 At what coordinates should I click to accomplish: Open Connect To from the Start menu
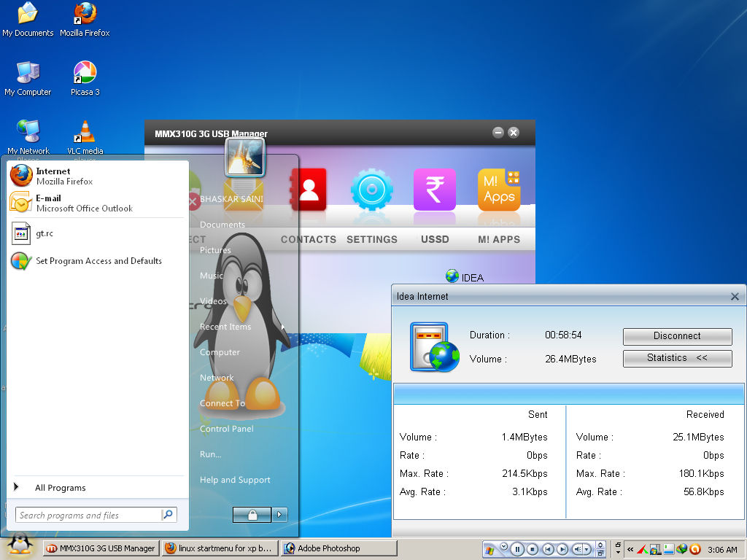(x=222, y=402)
